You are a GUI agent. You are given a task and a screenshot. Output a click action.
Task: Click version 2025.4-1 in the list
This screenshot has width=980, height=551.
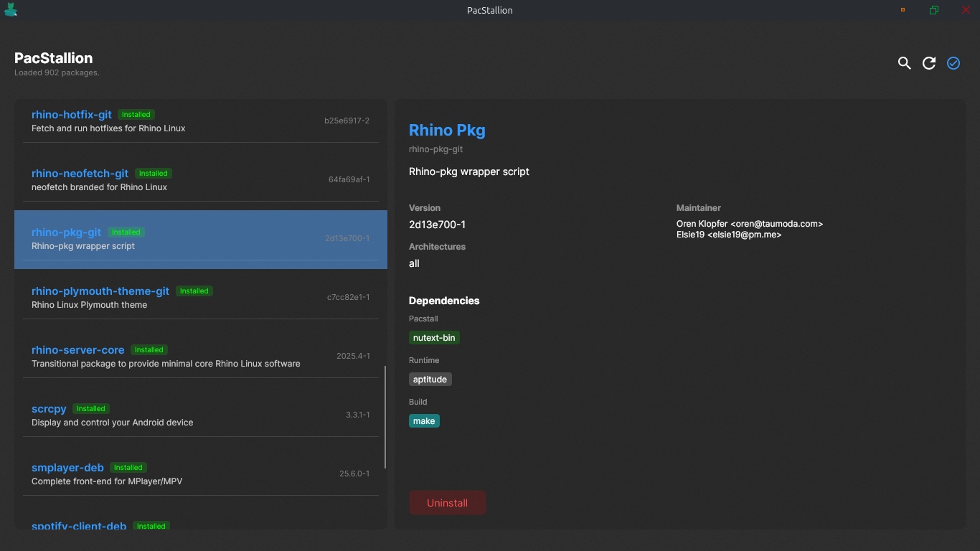(x=353, y=356)
